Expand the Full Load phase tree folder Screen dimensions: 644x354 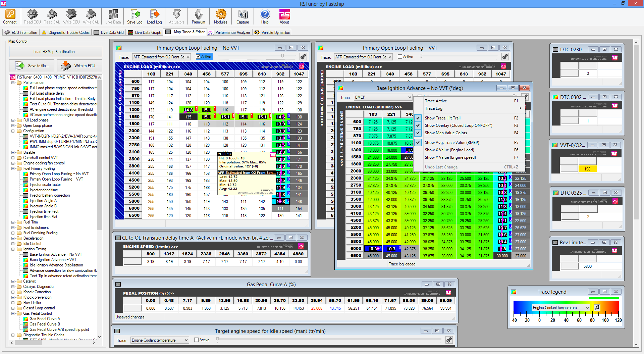tap(13, 120)
